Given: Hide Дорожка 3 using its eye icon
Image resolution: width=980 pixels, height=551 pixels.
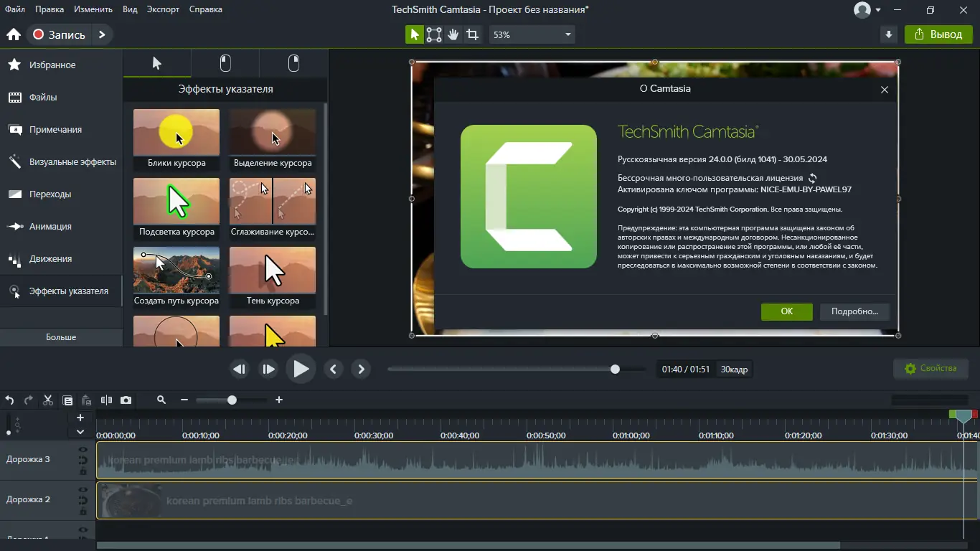Looking at the screenshot, I should (83, 450).
